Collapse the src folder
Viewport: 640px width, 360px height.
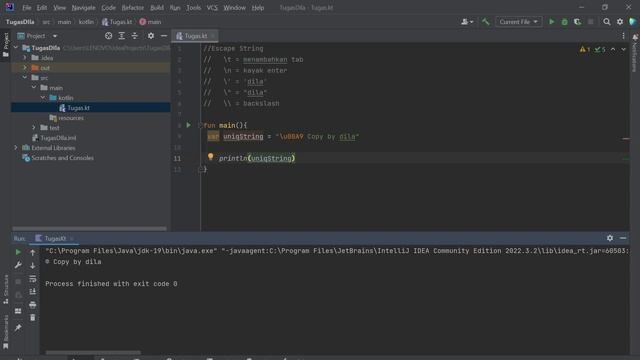pyautogui.click(x=25, y=78)
